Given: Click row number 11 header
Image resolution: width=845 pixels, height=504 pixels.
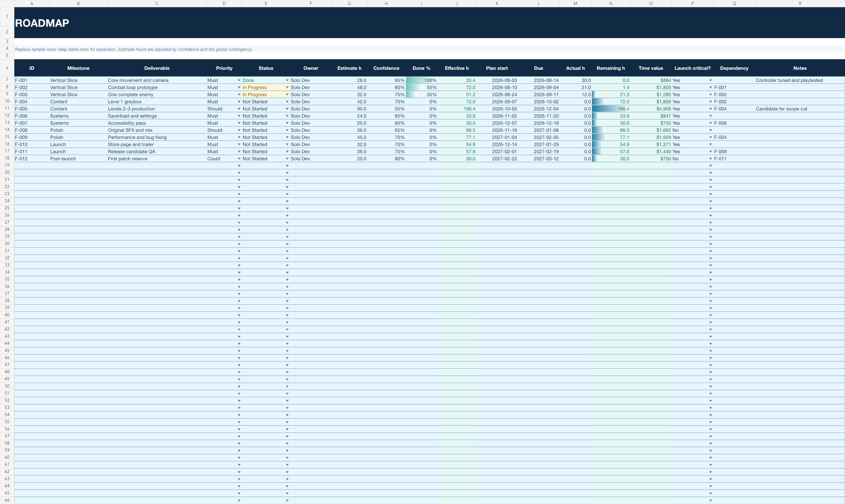Looking at the screenshot, I should click(7, 109).
